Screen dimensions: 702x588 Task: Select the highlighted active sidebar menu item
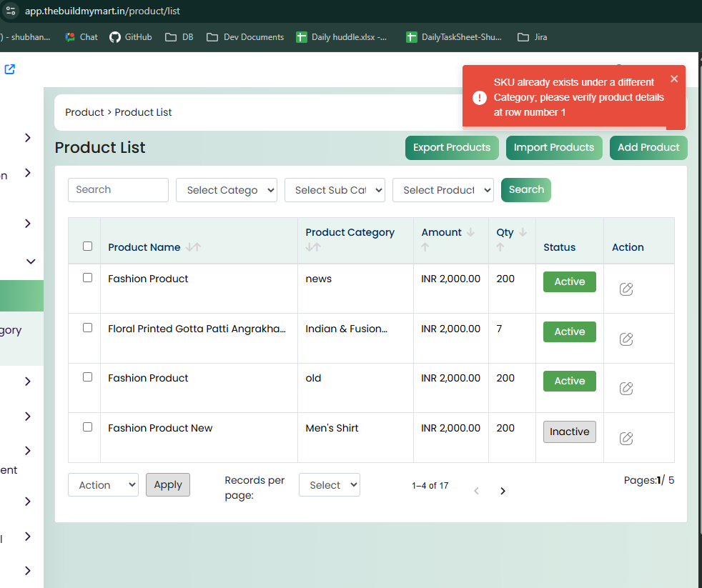tap(21, 296)
